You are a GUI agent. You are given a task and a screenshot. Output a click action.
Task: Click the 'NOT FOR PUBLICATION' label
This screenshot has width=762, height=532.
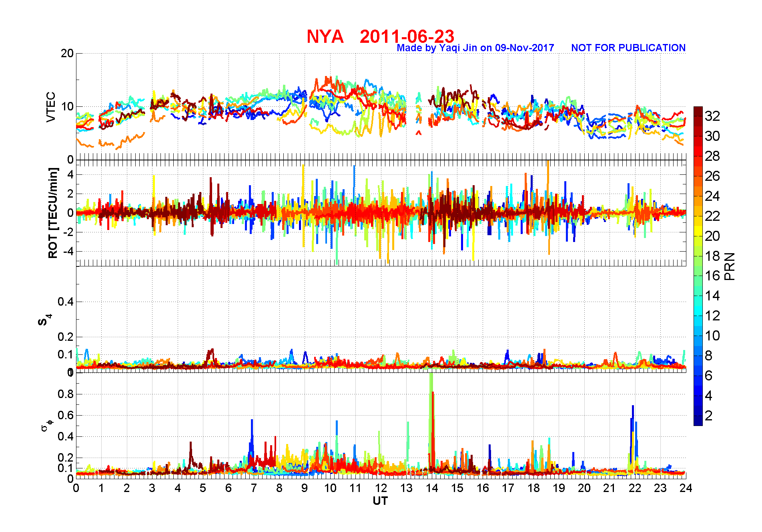pos(628,48)
